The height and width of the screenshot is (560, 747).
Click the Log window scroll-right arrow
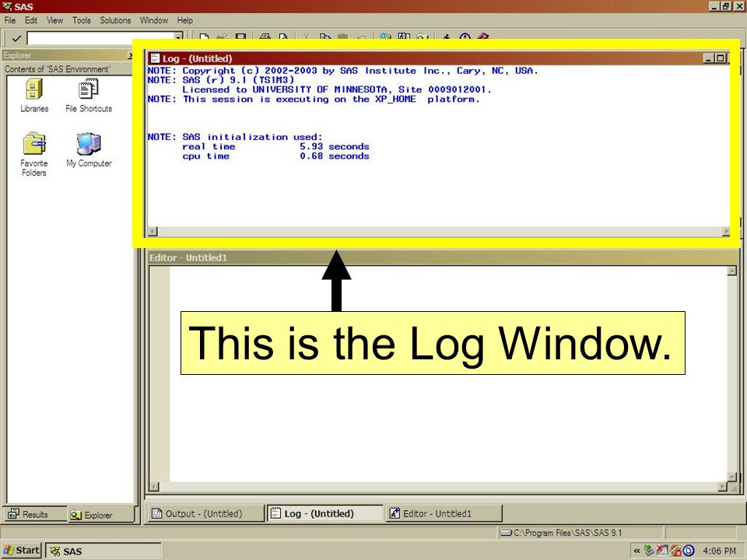click(x=725, y=232)
